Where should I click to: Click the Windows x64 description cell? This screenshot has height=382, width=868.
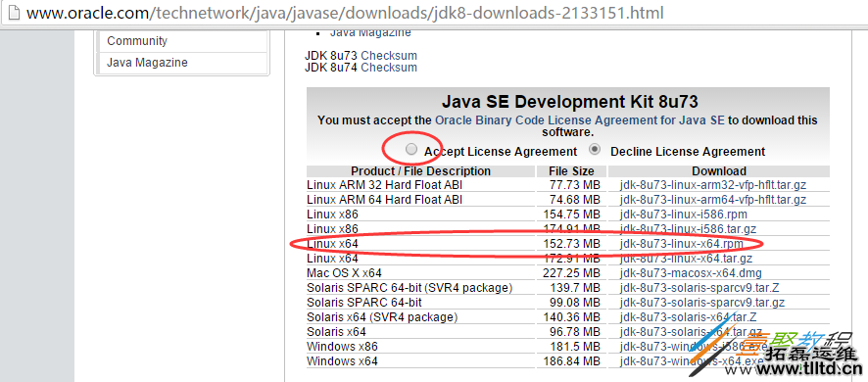pyautogui.click(x=342, y=361)
